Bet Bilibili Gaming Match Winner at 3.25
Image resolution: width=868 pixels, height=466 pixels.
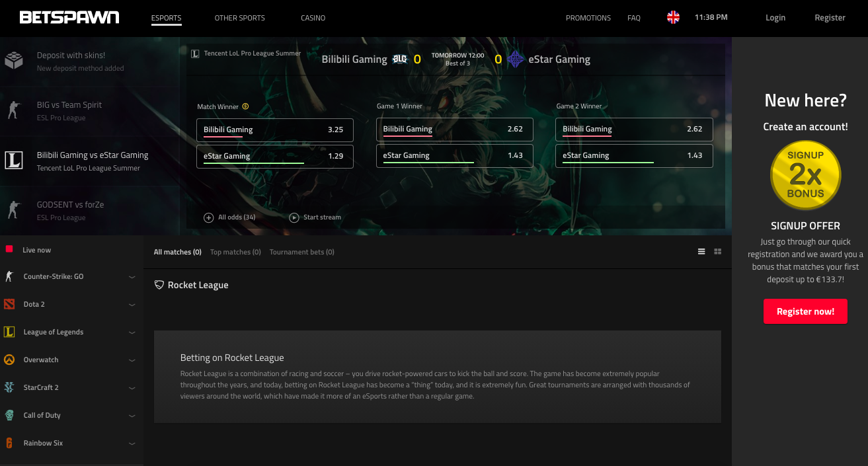click(x=275, y=130)
